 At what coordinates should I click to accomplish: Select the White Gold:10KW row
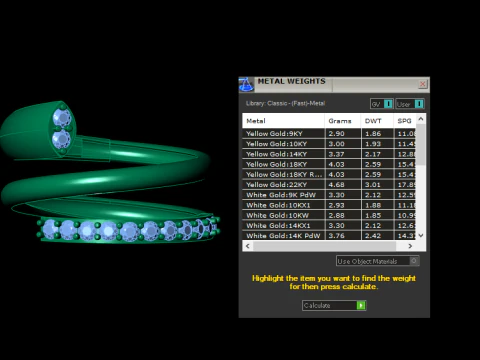(329, 215)
